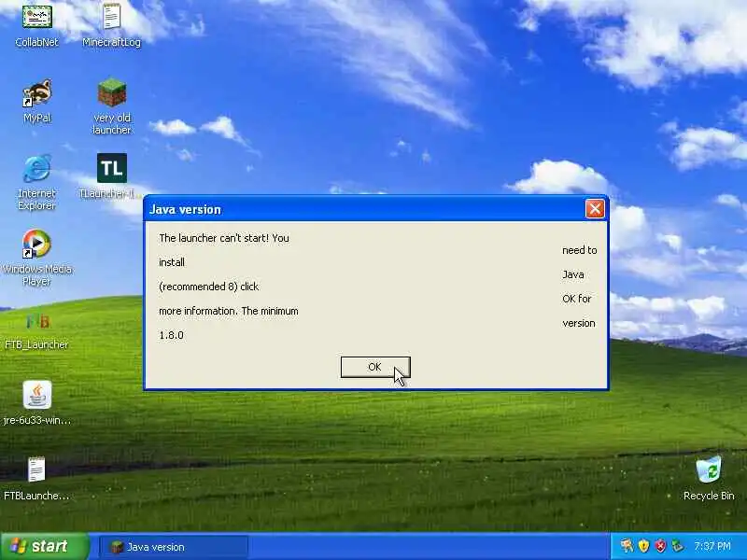
Task: Activate Java version taskbar button
Action: tap(174, 547)
